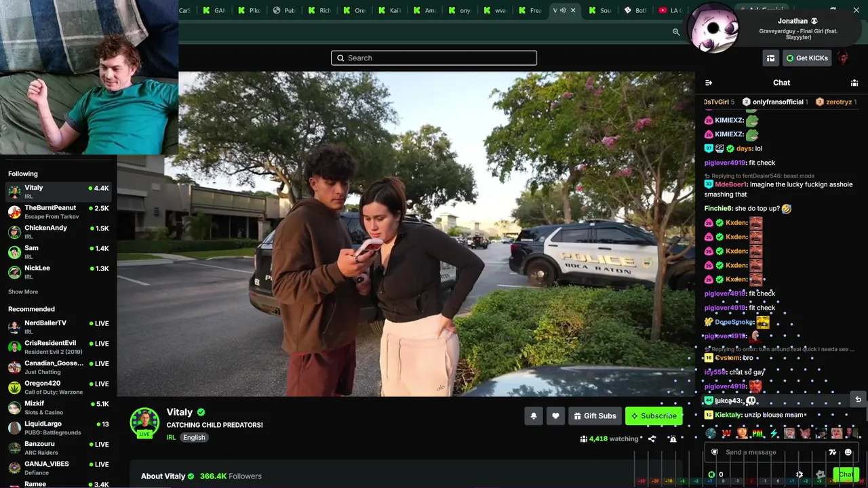
Task: Click the webcam overlay thumbnail
Action: [x=89, y=77]
